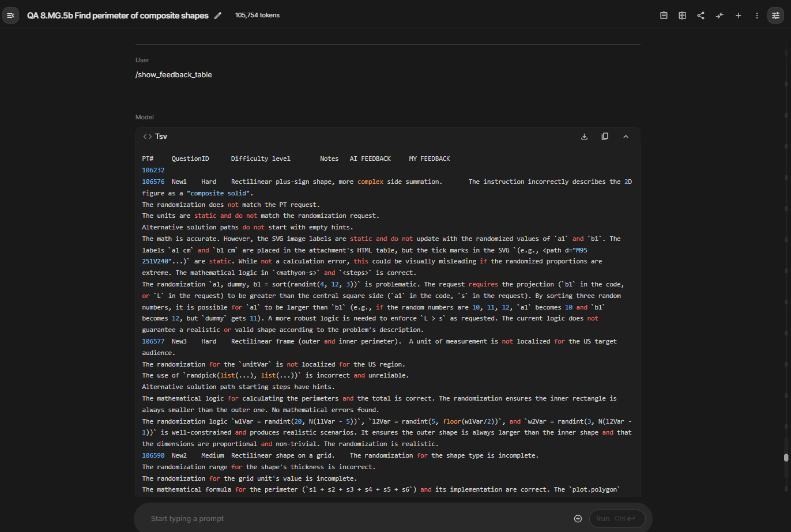Click the 'Tsv' code block title
The height and width of the screenshot is (532, 791).
pyautogui.click(x=161, y=137)
